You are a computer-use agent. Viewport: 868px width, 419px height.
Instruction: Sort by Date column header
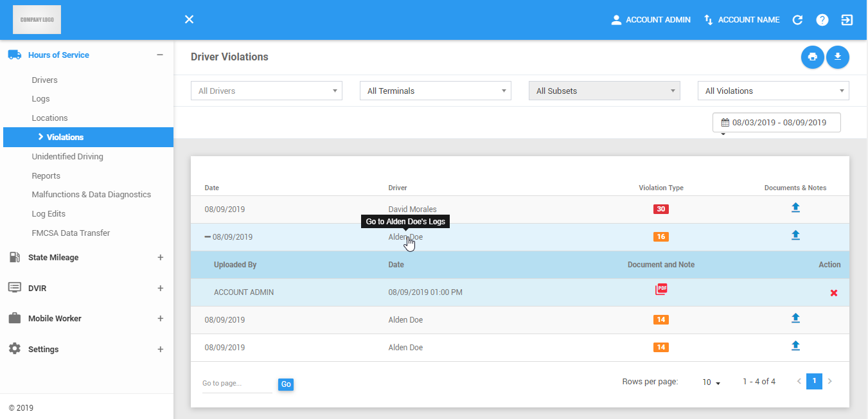pyautogui.click(x=212, y=188)
